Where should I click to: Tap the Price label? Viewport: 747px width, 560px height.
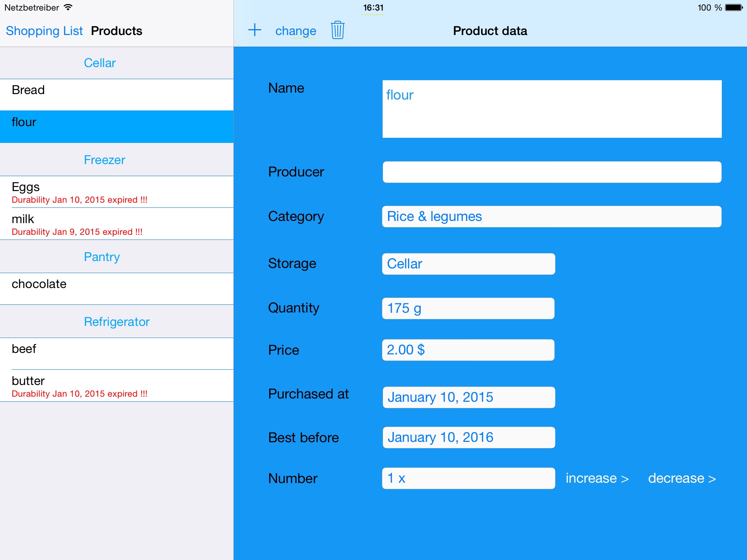(x=283, y=350)
